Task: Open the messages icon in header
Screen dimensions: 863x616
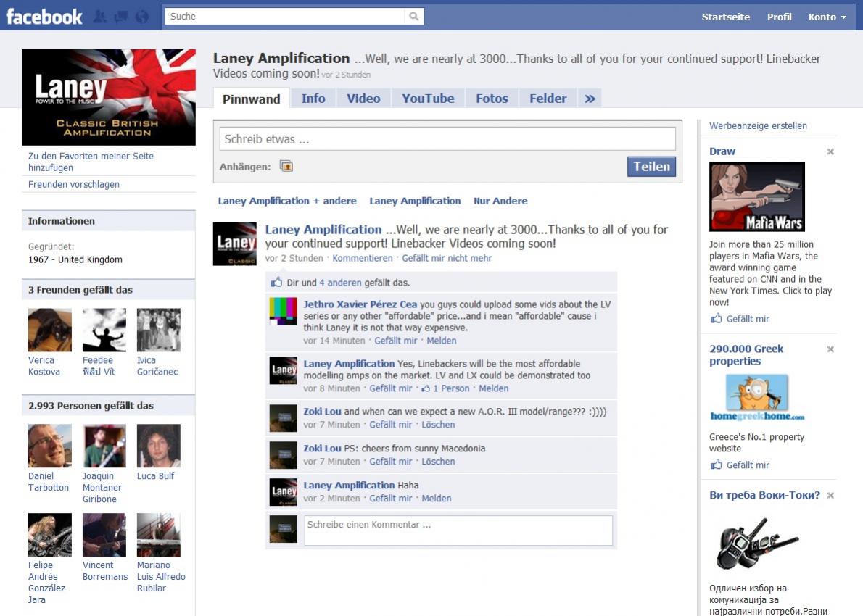Action: (x=120, y=17)
